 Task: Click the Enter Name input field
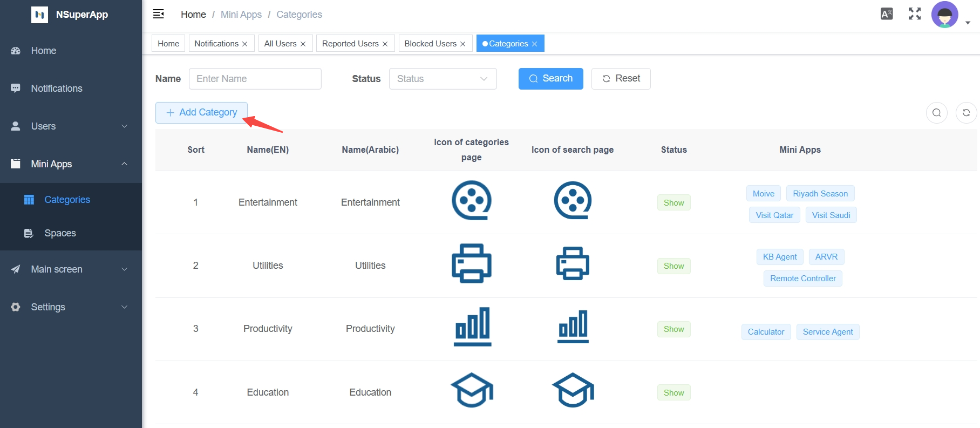255,79
